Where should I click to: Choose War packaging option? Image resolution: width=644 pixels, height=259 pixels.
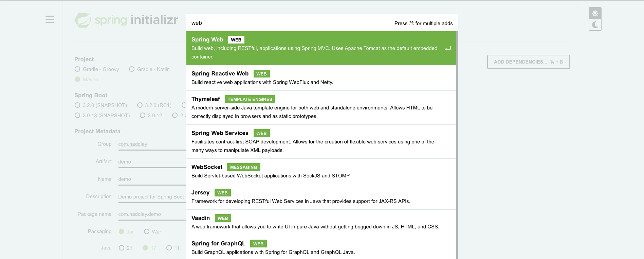point(147,231)
